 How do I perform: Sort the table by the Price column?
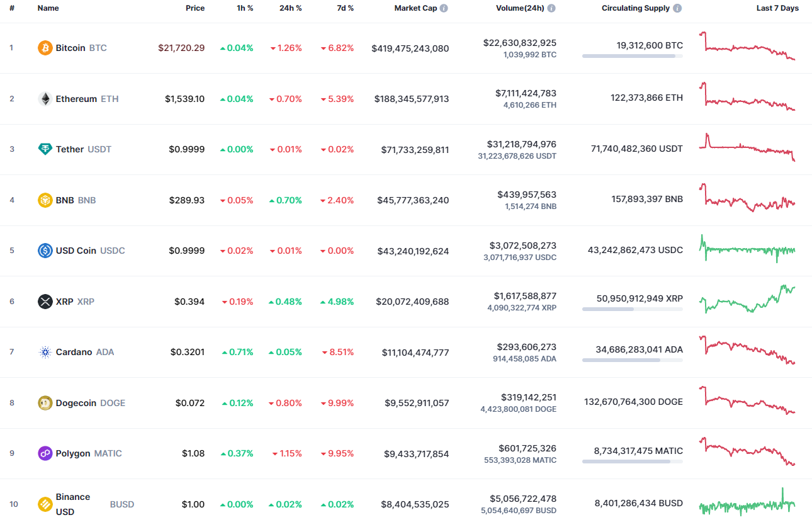coord(195,8)
